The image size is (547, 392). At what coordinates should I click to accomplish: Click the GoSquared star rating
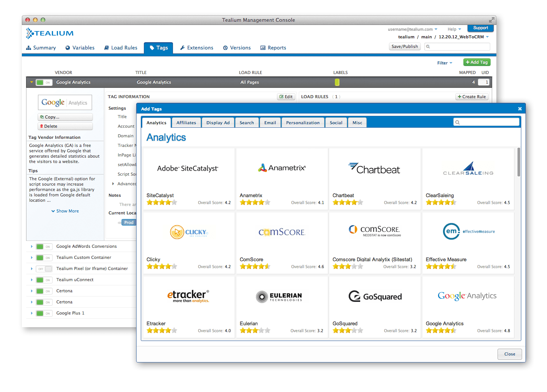(x=348, y=331)
